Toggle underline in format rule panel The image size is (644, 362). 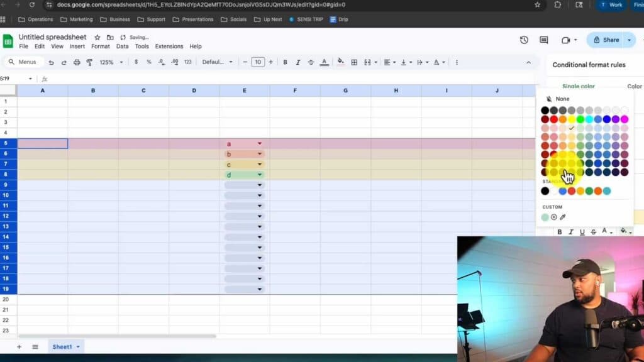click(x=582, y=232)
